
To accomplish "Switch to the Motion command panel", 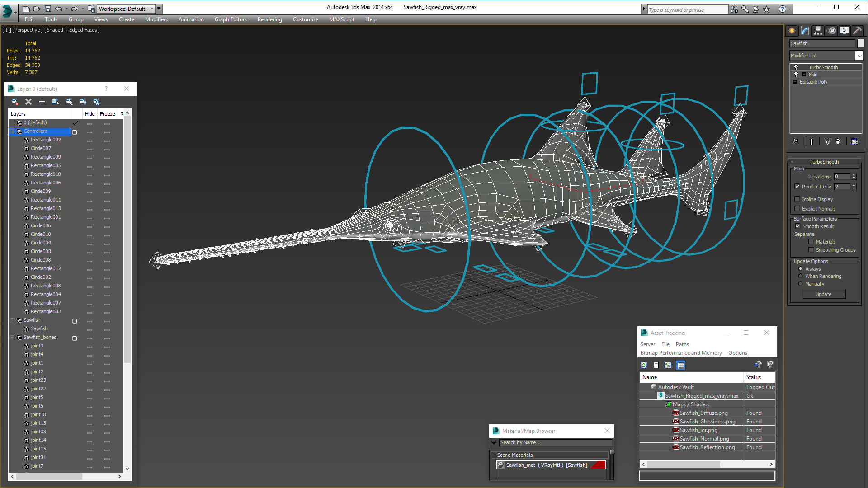I will tap(832, 31).
